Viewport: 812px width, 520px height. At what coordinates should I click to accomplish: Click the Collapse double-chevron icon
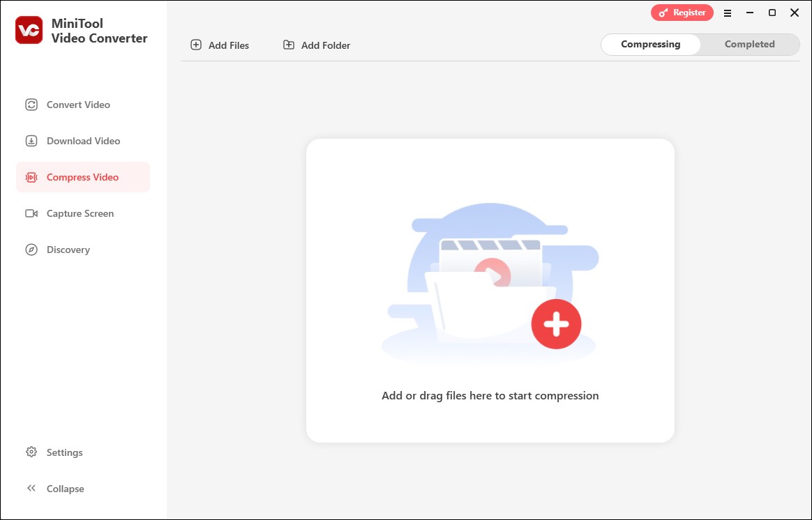coord(31,488)
